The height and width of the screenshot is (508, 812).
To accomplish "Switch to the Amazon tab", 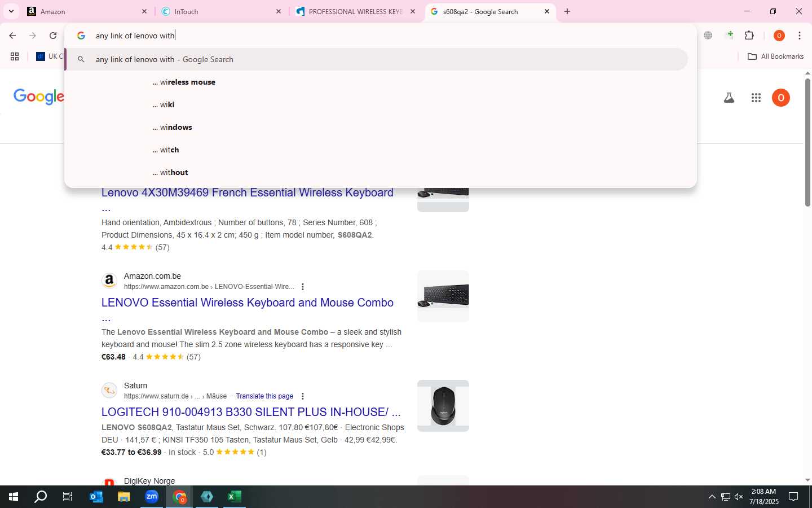I will tap(87, 11).
